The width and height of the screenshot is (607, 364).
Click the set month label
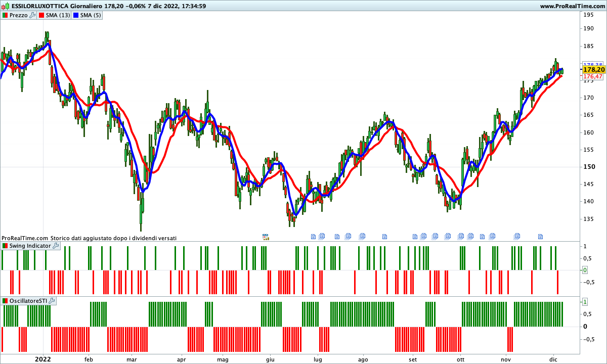(413, 359)
